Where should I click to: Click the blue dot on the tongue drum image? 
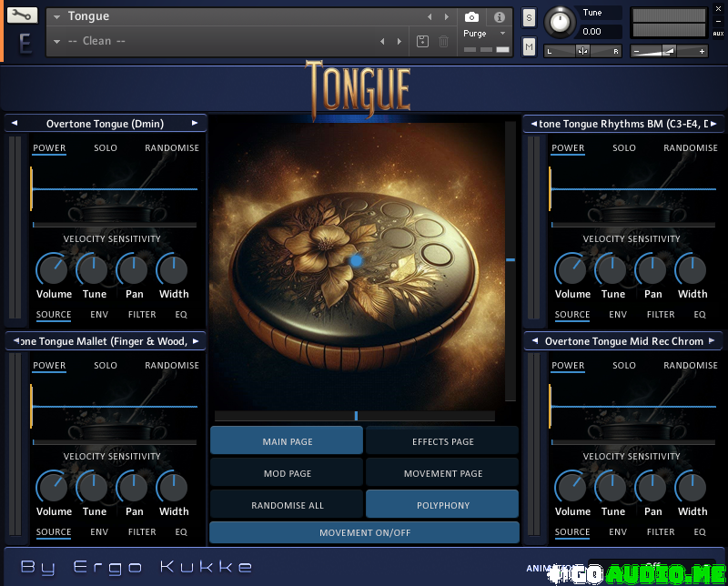point(357,260)
